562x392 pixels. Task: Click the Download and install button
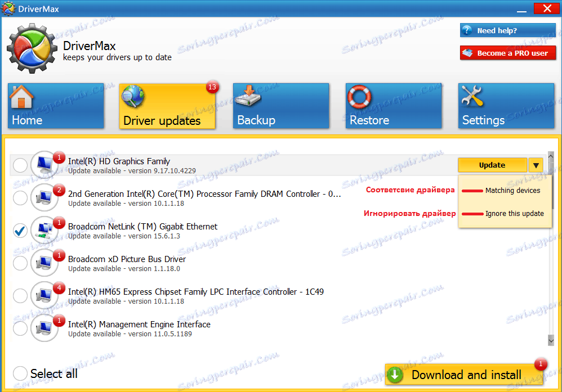tap(464, 375)
